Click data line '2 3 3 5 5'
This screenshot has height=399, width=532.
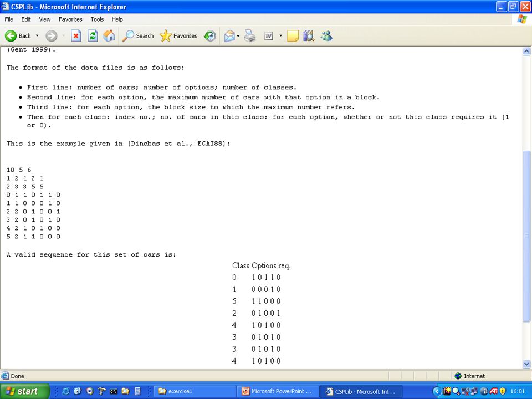pyautogui.click(x=25, y=187)
